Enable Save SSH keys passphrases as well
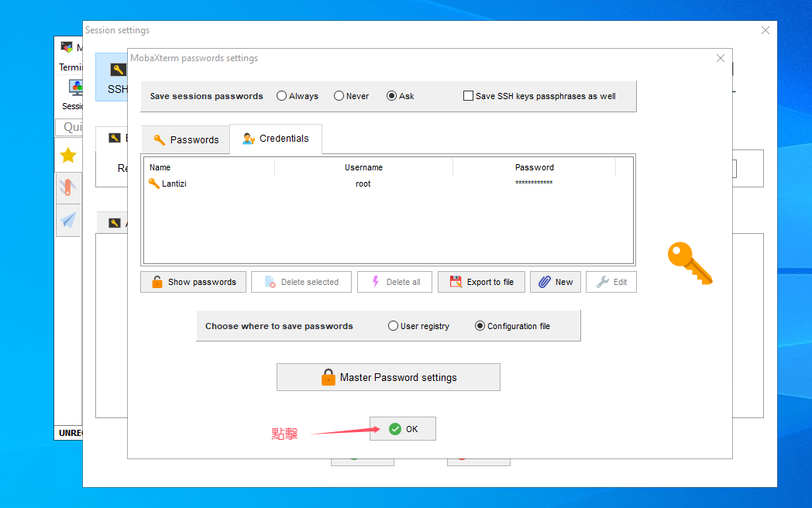812x508 pixels. click(468, 96)
